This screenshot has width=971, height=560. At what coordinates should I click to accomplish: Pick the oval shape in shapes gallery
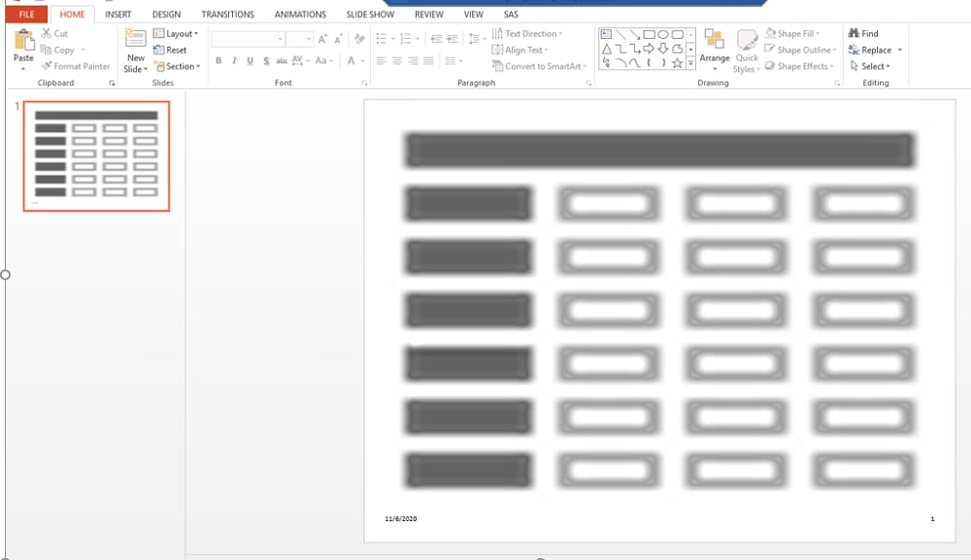[663, 34]
